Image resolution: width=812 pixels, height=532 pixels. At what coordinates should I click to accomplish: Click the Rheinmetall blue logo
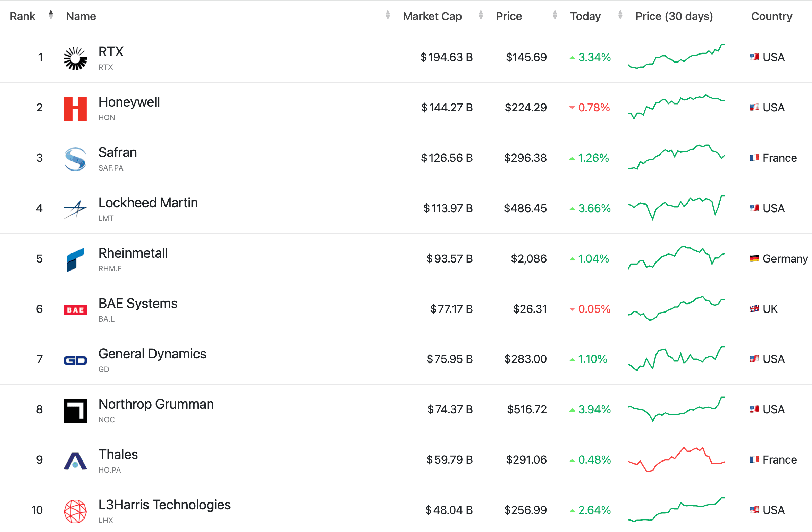[75, 259]
